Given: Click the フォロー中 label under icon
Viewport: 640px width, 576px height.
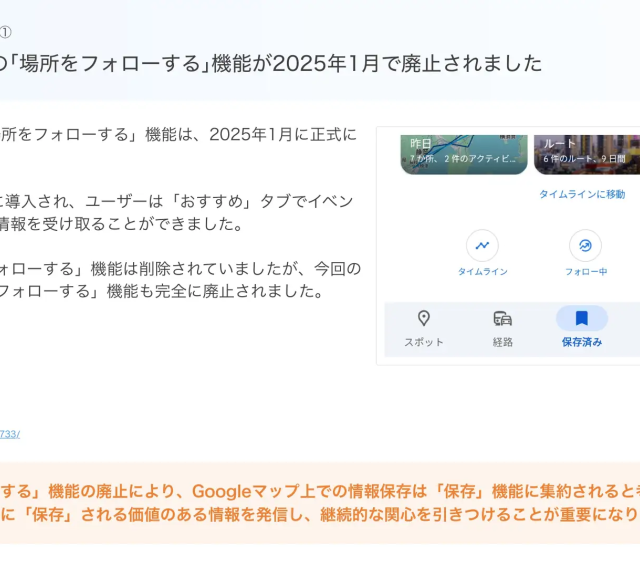Looking at the screenshot, I should click(x=585, y=272).
